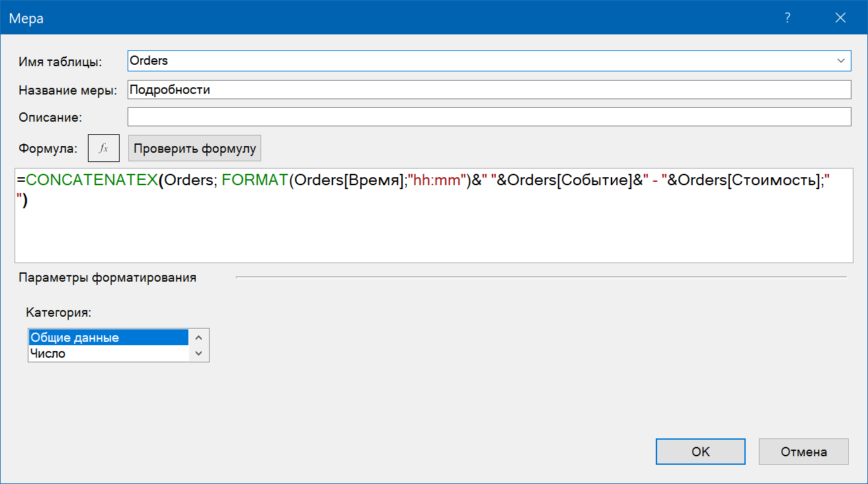Place cursor on "hh:mm" string in formula

click(437, 181)
